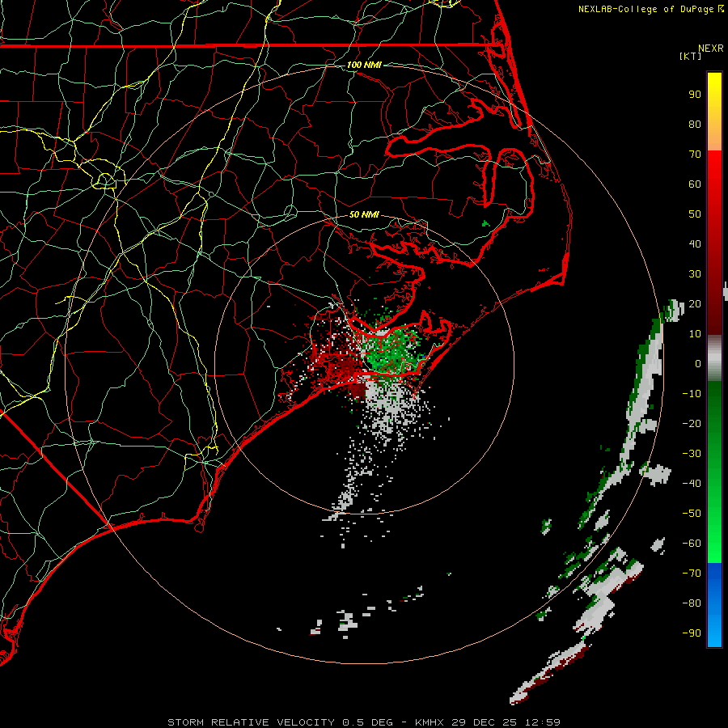Click the -30 value on velocity scale
The width and height of the screenshot is (728, 728).
(x=692, y=454)
